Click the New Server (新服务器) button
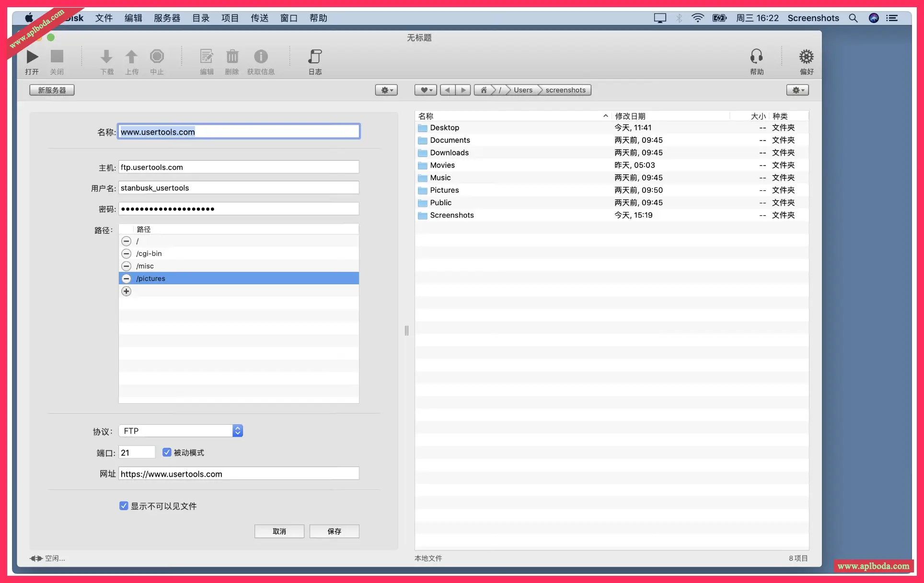The image size is (924, 583). point(52,90)
